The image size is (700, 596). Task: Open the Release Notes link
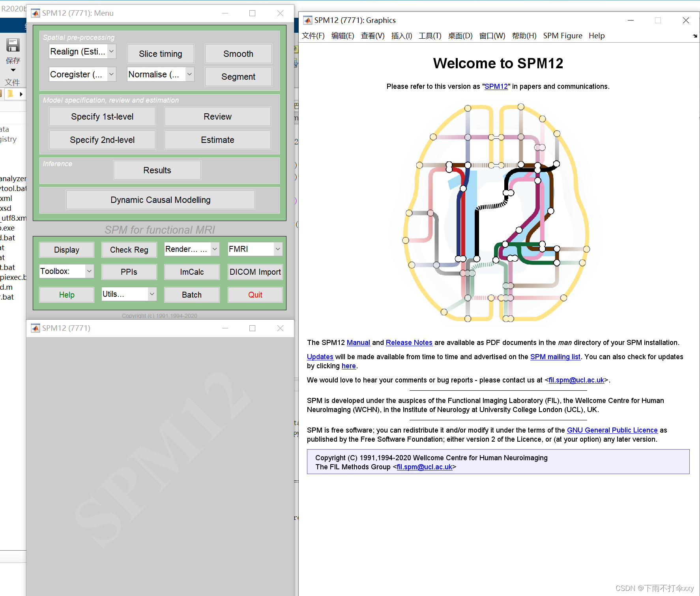pyautogui.click(x=409, y=343)
